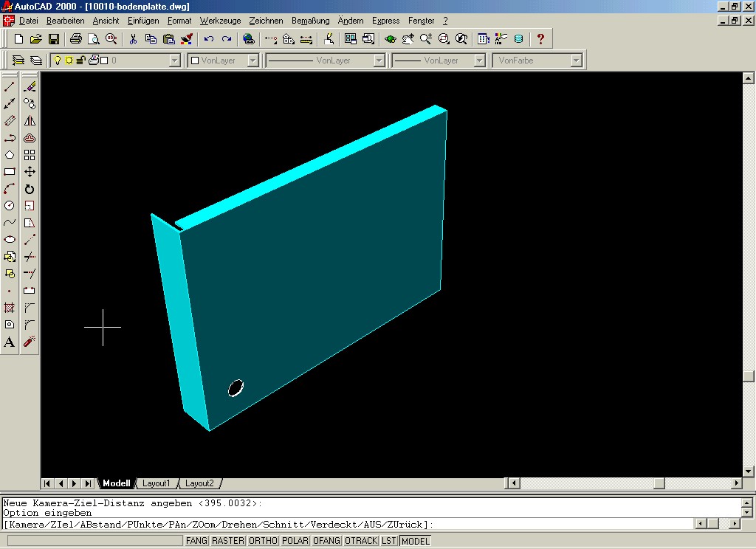This screenshot has width=756, height=549.
Task: Choose the Rotate modify tool
Action: tap(30, 189)
